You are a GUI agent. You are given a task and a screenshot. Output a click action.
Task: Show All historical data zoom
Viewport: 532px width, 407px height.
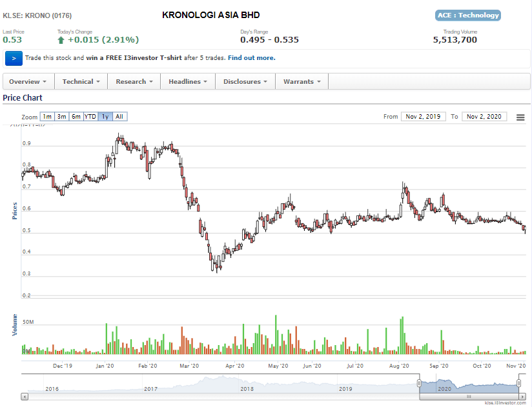coord(119,117)
